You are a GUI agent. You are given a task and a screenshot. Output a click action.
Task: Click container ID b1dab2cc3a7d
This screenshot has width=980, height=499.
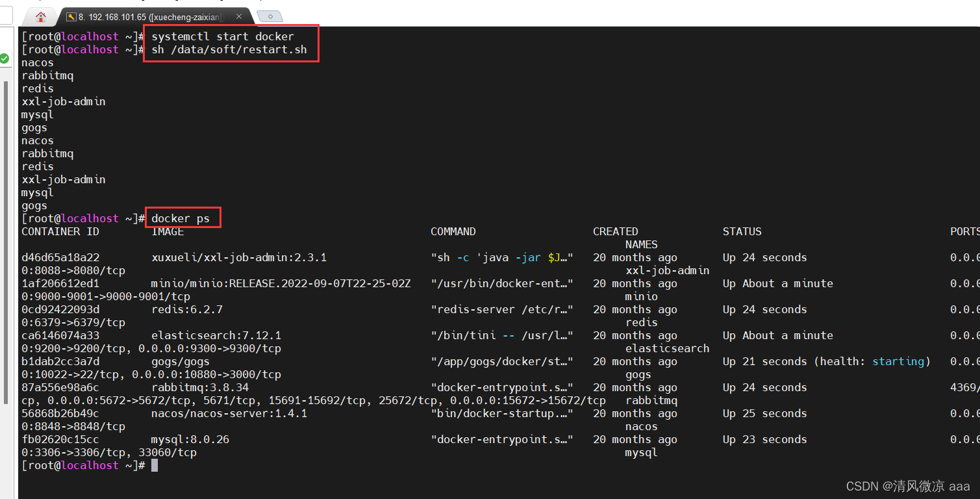click(60, 361)
